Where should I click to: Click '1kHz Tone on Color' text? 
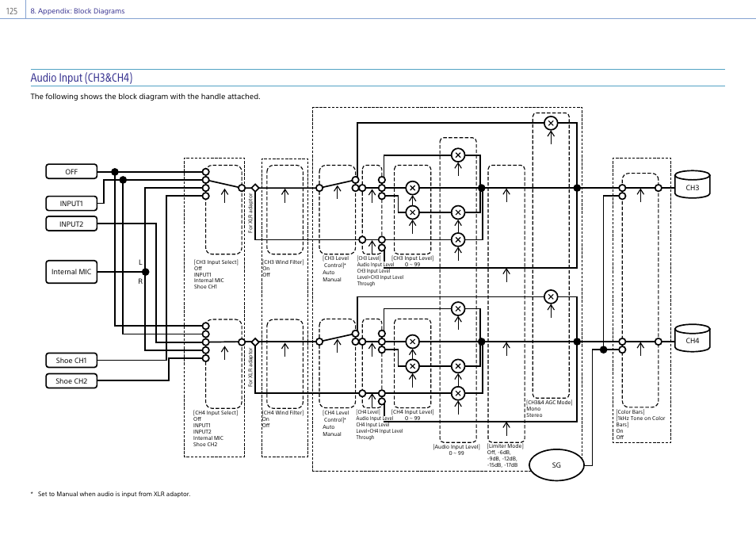(641, 418)
